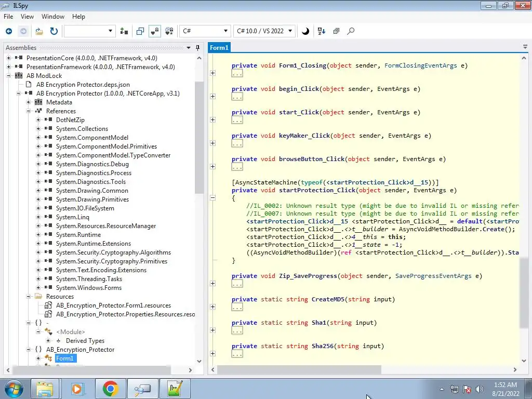Collapse the References node
The image size is (532, 399).
[x=29, y=111]
